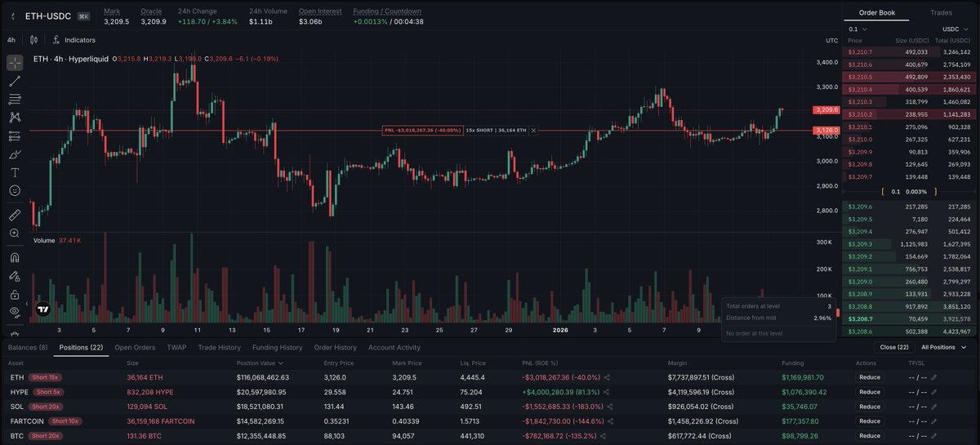Close the 15x SHORT position line label

533,130
